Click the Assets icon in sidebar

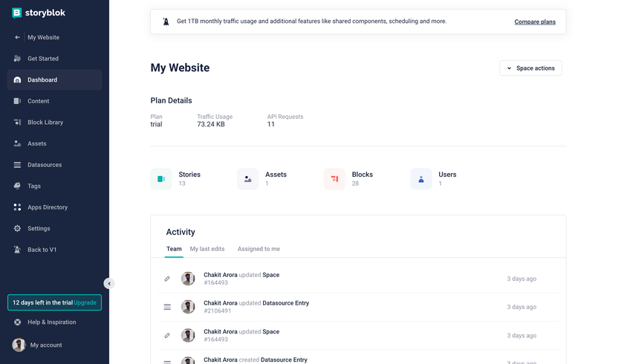point(17,143)
